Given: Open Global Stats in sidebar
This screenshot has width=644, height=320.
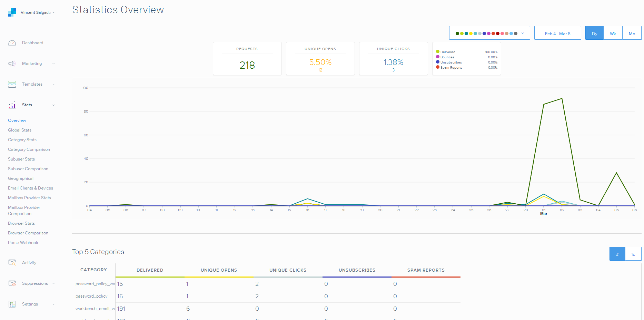Looking at the screenshot, I should pos(20,130).
